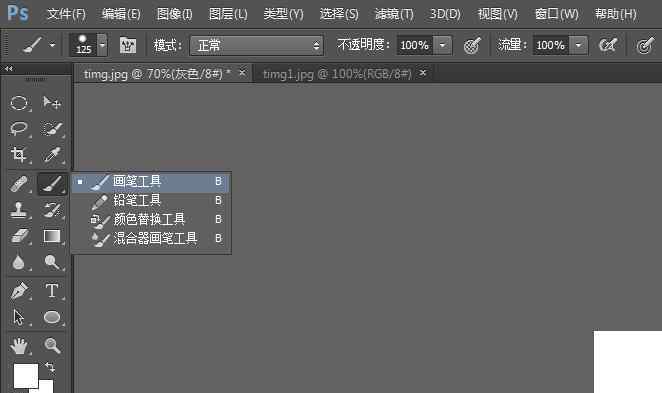Choose 混合器画笔工具 from the flyout
Viewport: 662px width, 393px height.
pyautogui.click(x=151, y=239)
